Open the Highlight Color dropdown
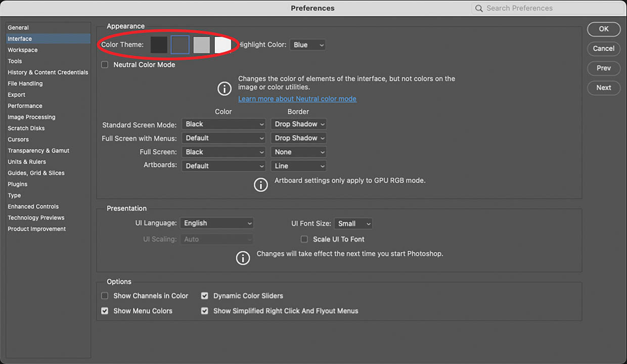Screen dimensions: 627x364 (307, 45)
